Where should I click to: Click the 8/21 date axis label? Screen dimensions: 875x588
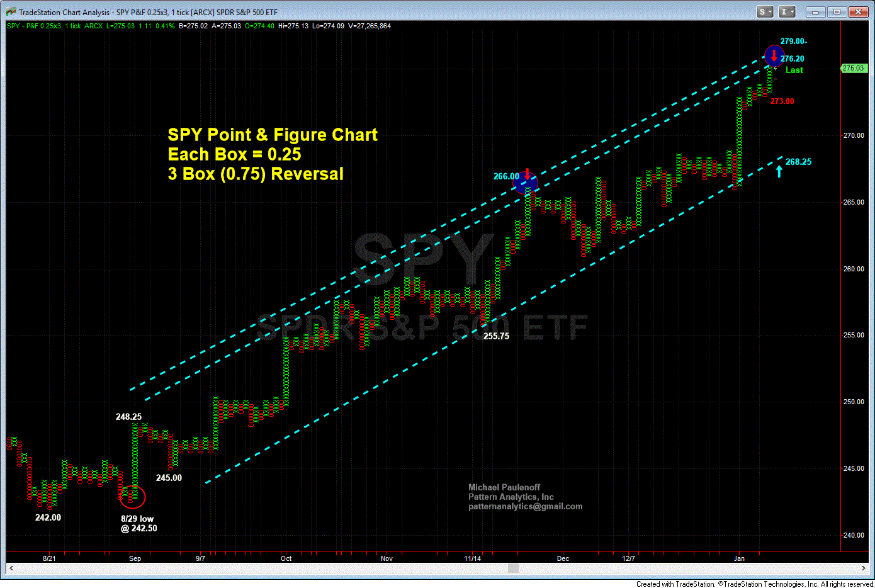tap(49, 558)
